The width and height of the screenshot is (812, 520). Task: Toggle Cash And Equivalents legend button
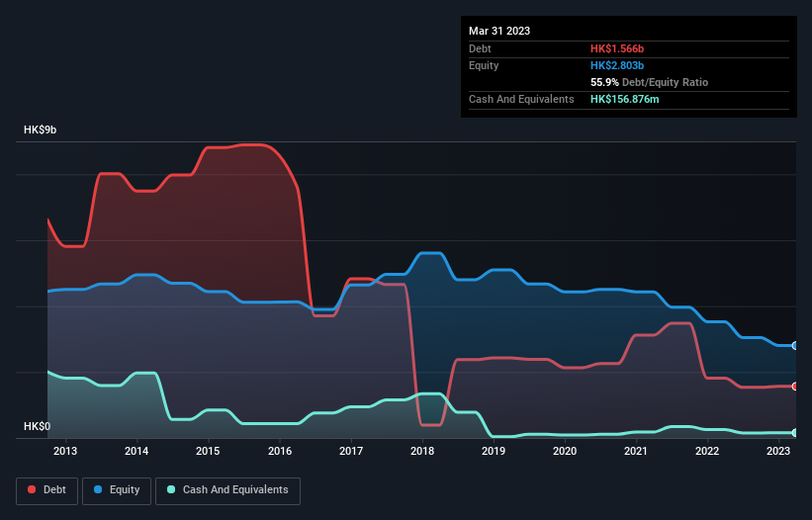[x=227, y=490]
